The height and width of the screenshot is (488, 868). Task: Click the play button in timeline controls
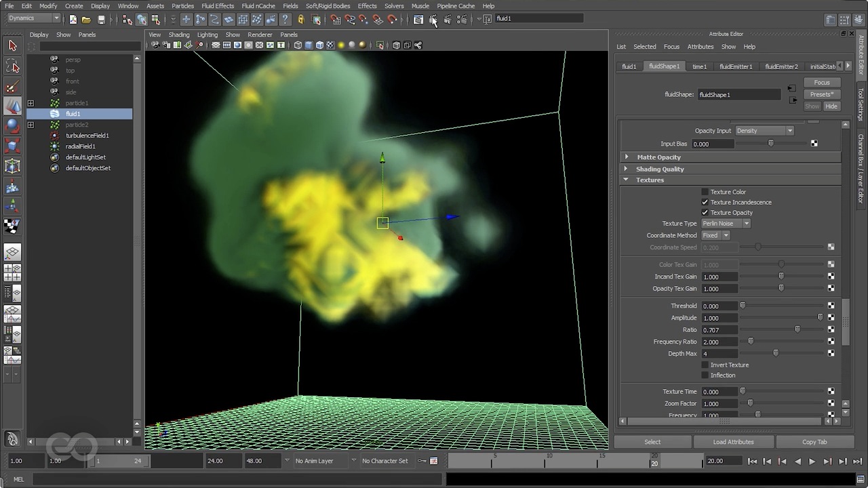point(812,461)
